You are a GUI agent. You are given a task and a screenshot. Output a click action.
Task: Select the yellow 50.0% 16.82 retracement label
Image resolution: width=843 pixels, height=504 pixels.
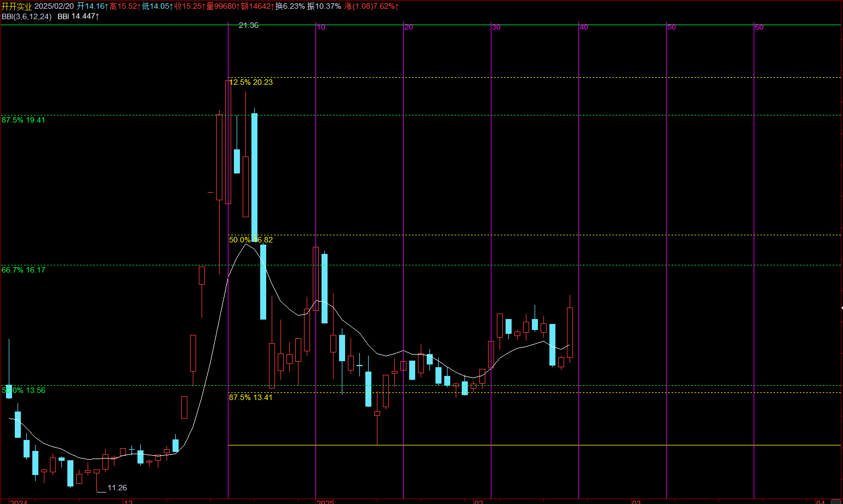(x=251, y=240)
